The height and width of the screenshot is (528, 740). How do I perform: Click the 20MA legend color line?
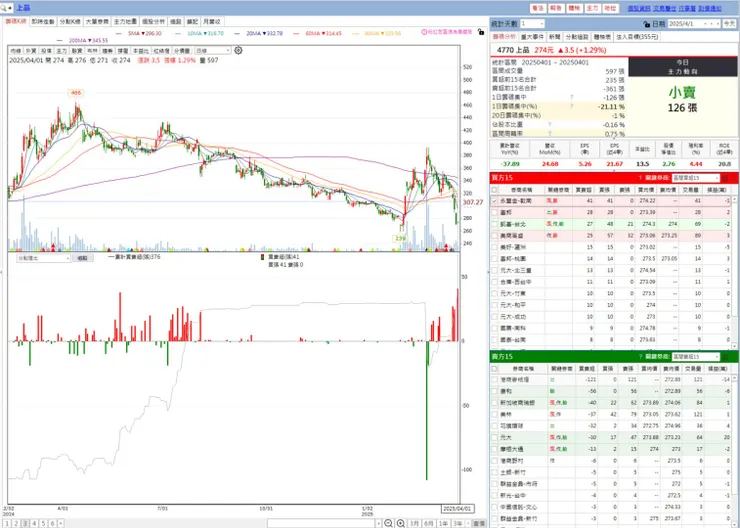point(237,34)
